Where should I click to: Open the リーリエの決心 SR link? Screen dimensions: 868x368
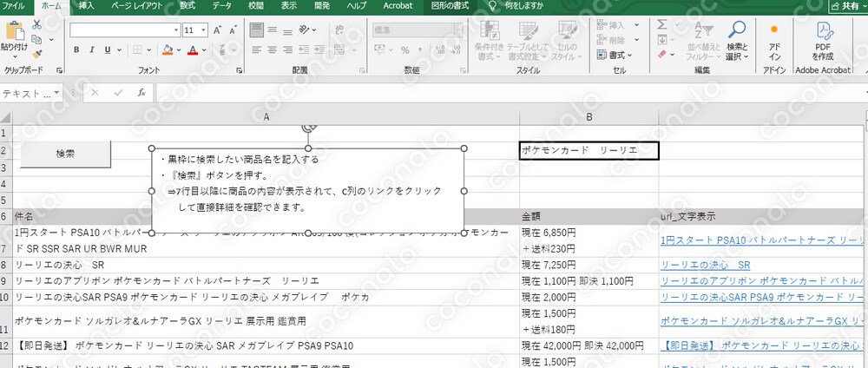click(705, 265)
